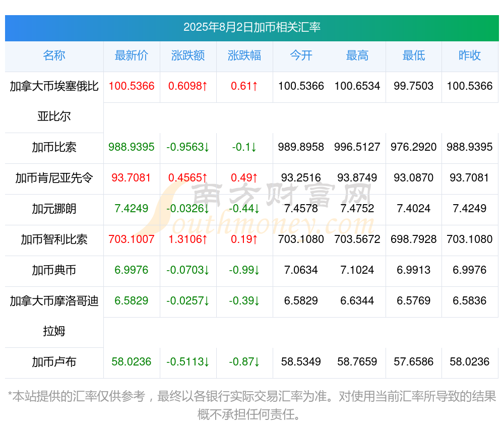The image size is (504, 430).
Task: Click the low value 99.7503
Action: [414, 86]
